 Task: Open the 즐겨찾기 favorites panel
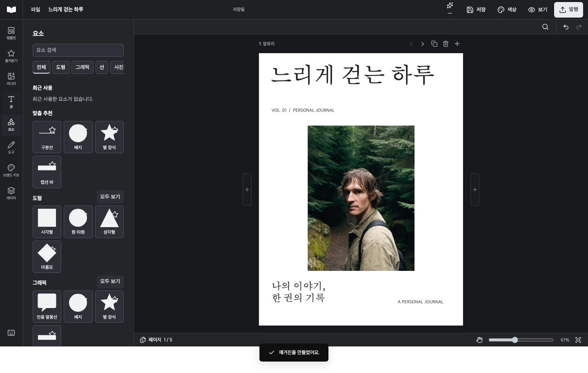[x=11, y=56]
